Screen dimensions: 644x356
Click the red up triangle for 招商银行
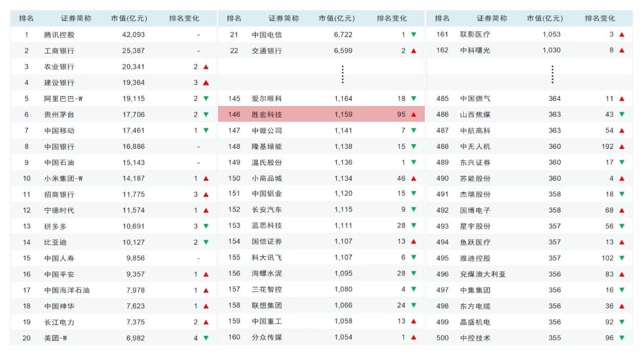[x=206, y=194]
